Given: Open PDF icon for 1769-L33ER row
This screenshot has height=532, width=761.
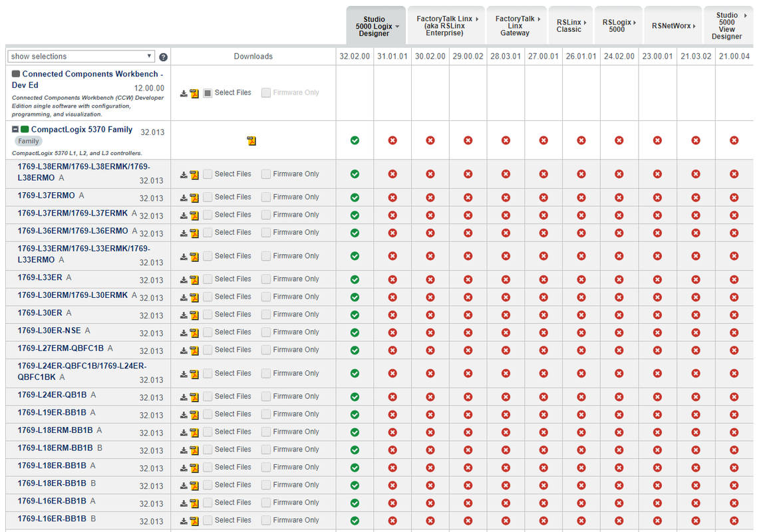Looking at the screenshot, I should [x=194, y=280].
